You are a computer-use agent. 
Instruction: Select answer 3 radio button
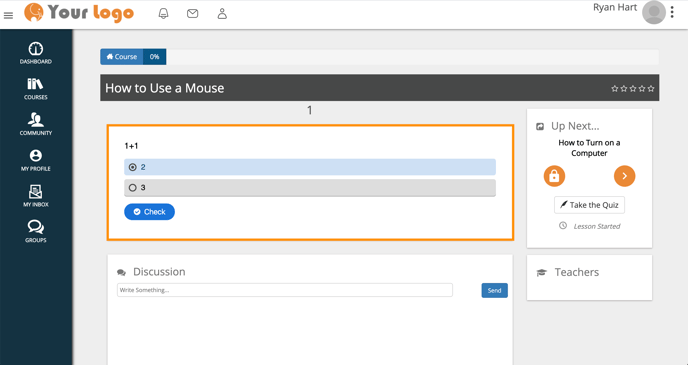click(133, 188)
